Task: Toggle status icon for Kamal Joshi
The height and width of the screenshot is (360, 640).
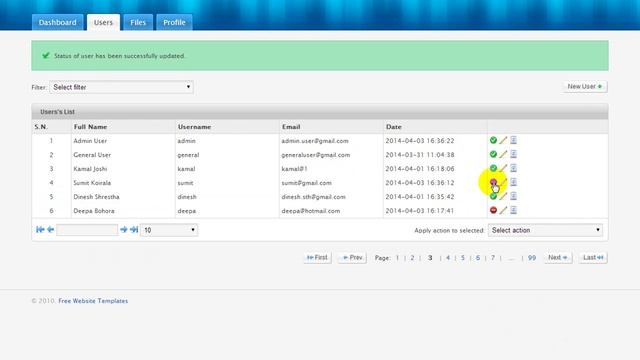Action: coord(493,168)
